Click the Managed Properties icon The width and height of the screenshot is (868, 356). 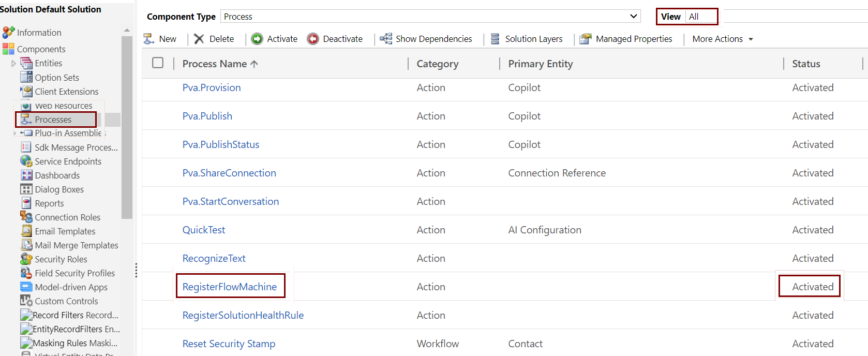click(586, 39)
